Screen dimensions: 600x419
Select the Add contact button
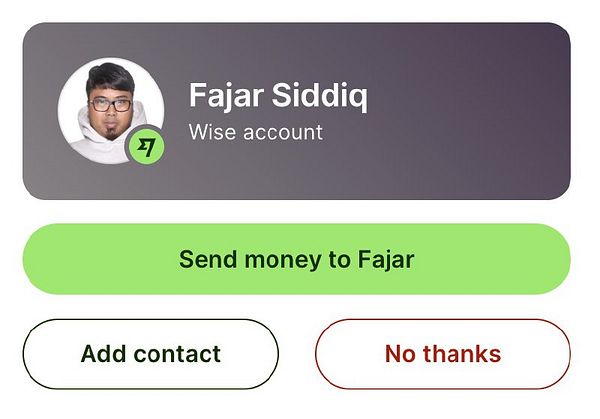(x=151, y=354)
